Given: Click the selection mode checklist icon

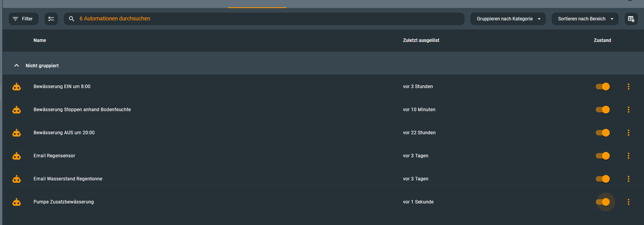Looking at the screenshot, I should (x=51, y=19).
